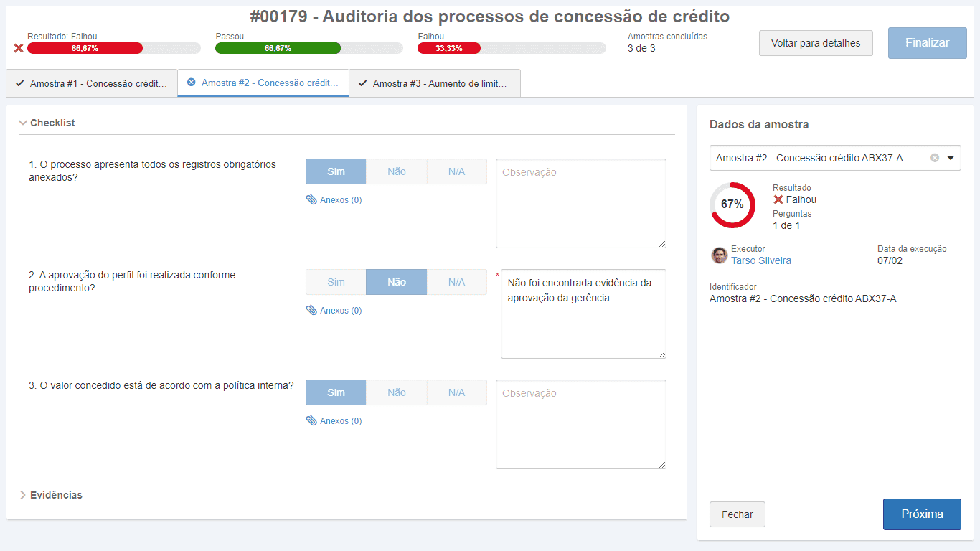Viewport: 980px width, 551px height.
Task: Click the green Passou 66,67% progress bar
Action: coord(309,48)
